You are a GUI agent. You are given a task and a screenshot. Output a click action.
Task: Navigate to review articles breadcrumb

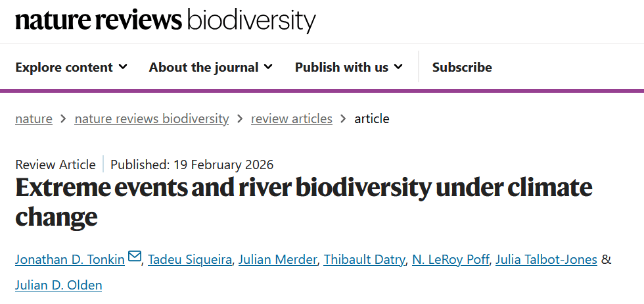[x=292, y=119]
